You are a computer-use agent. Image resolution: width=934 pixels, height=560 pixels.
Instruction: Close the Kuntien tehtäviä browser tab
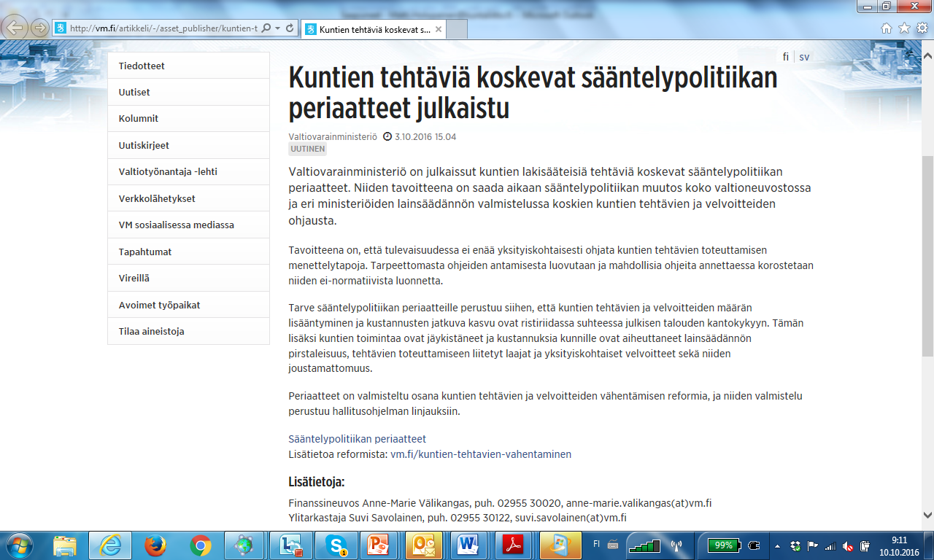tap(439, 29)
